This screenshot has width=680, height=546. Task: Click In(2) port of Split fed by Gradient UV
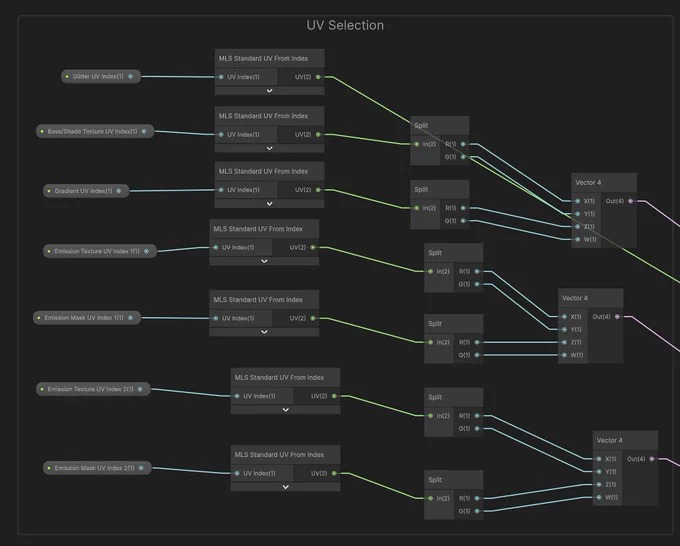pyautogui.click(x=417, y=208)
